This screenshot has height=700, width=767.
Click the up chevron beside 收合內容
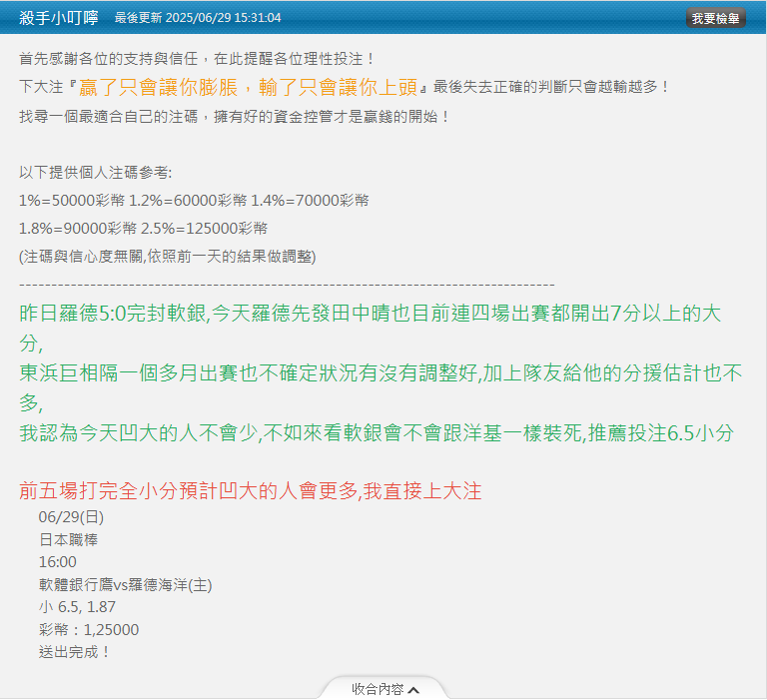point(413,690)
